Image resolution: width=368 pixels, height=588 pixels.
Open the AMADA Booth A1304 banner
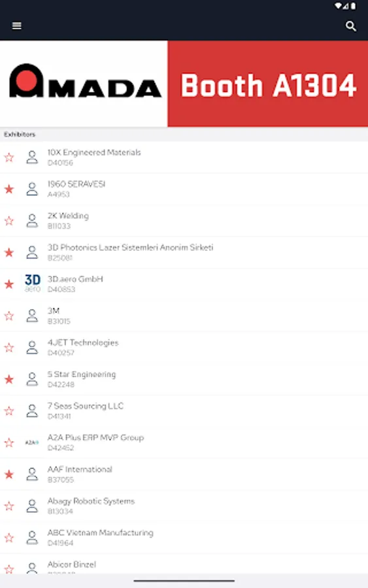184,84
